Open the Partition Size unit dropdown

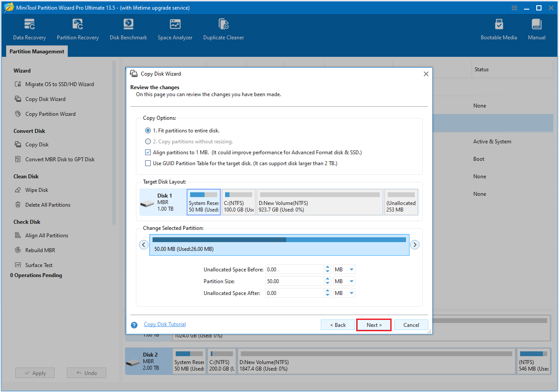344,281
